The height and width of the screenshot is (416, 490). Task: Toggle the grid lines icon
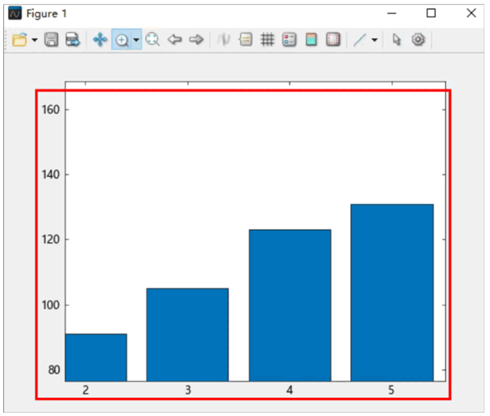point(267,40)
